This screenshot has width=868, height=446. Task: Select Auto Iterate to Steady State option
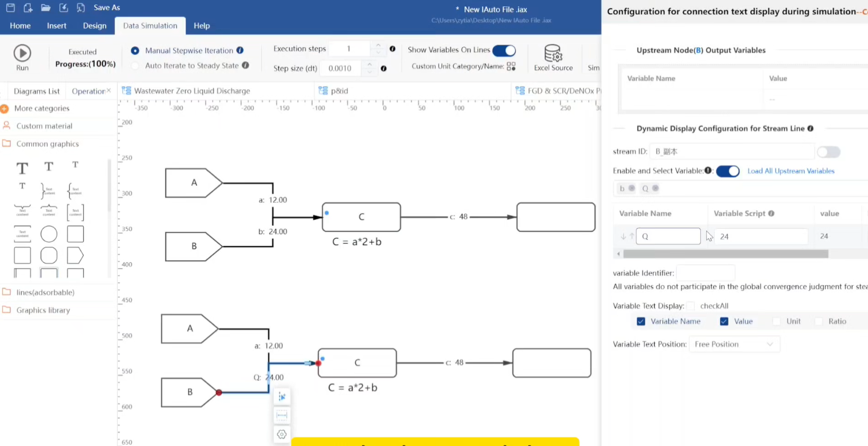[135, 66]
